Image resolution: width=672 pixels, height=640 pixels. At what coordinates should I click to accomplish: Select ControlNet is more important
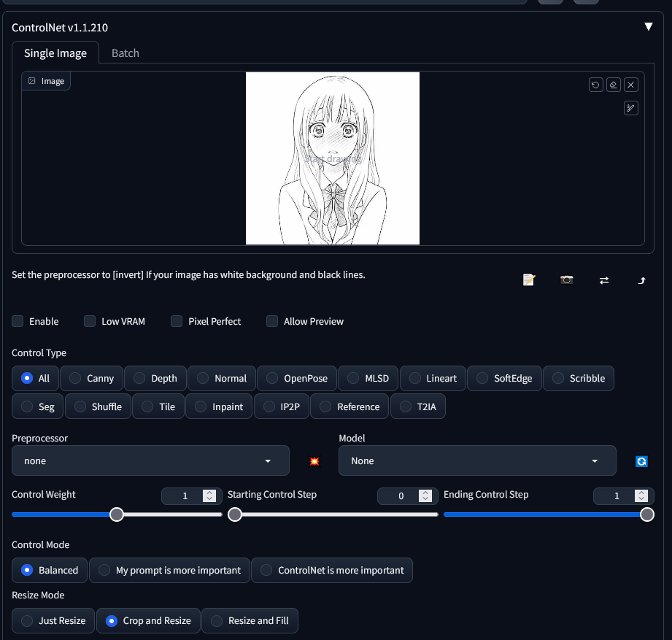pos(332,571)
